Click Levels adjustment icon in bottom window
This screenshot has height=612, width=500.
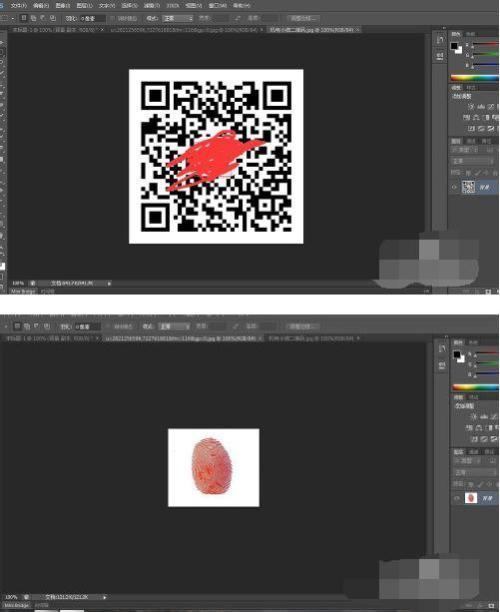[x=484, y=416]
